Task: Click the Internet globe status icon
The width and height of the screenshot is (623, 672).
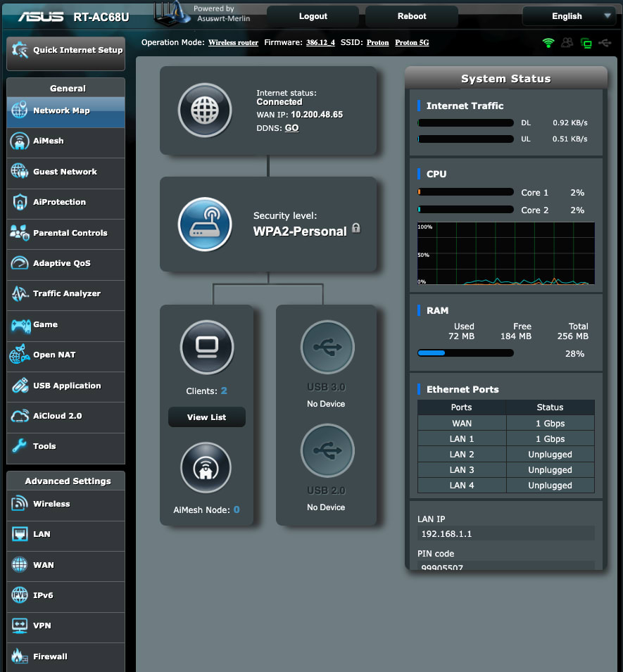Action: coord(205,110)
